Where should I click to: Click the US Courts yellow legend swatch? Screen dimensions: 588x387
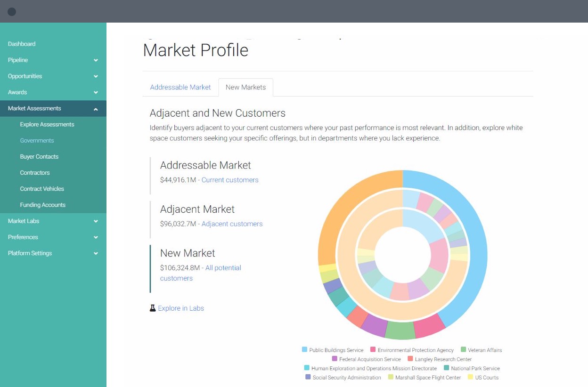470,377
